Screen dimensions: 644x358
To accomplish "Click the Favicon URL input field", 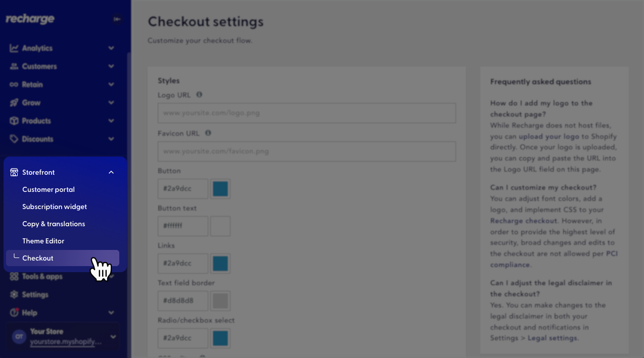I will [x=307, y=151].
